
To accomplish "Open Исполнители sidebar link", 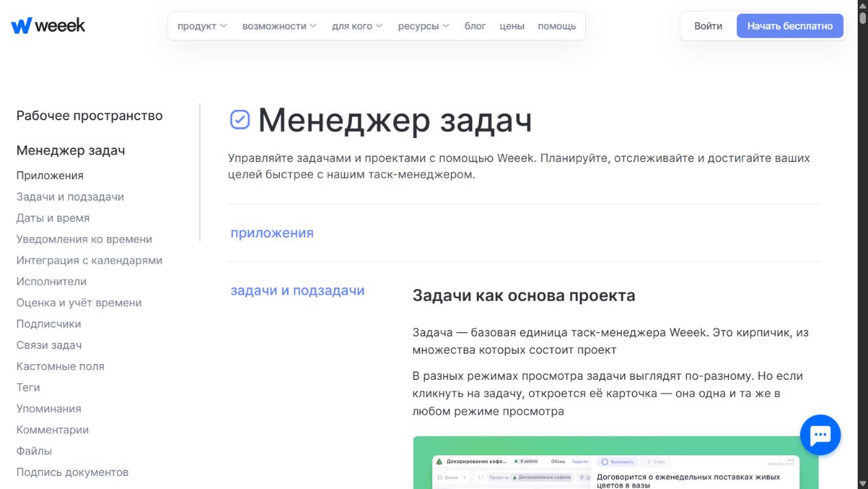I will click(x=51, y=282).
